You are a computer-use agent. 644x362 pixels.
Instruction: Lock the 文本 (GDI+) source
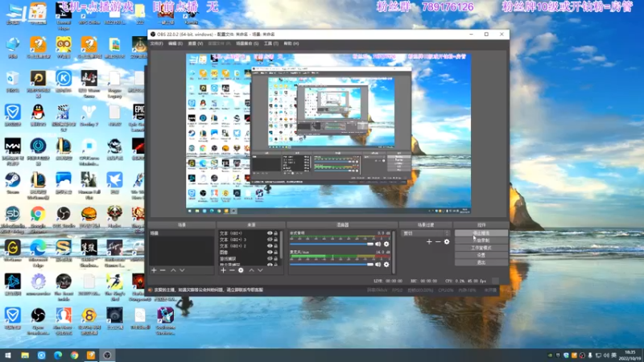point(276,233)
